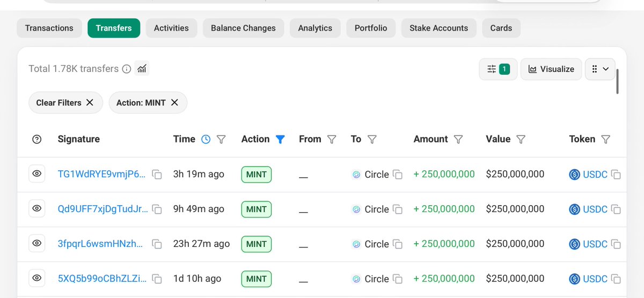
Task: Open the To column filter
Action: 372,139
